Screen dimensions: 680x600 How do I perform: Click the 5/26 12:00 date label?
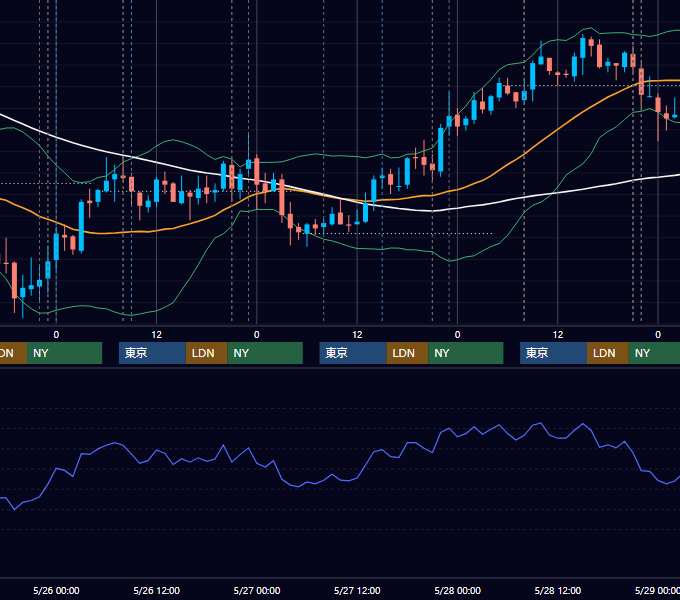(157, 590)
